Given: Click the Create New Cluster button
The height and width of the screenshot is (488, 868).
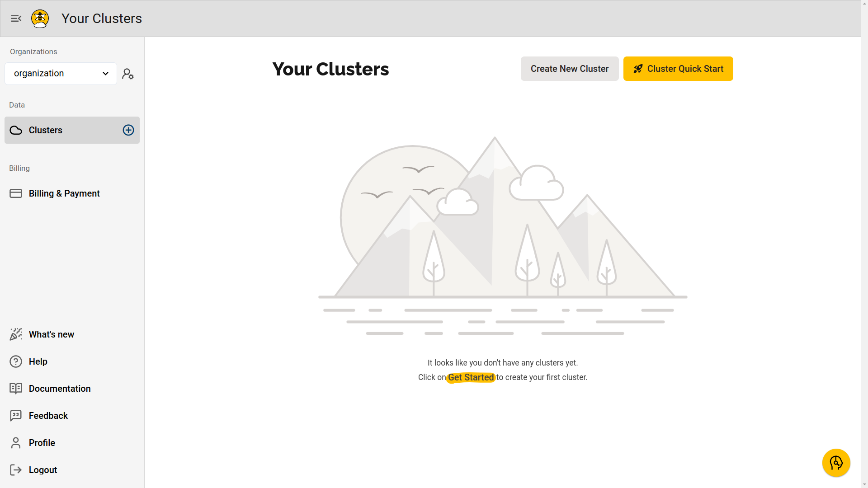Looking at the screenshot, I should [x=569, y=69].
